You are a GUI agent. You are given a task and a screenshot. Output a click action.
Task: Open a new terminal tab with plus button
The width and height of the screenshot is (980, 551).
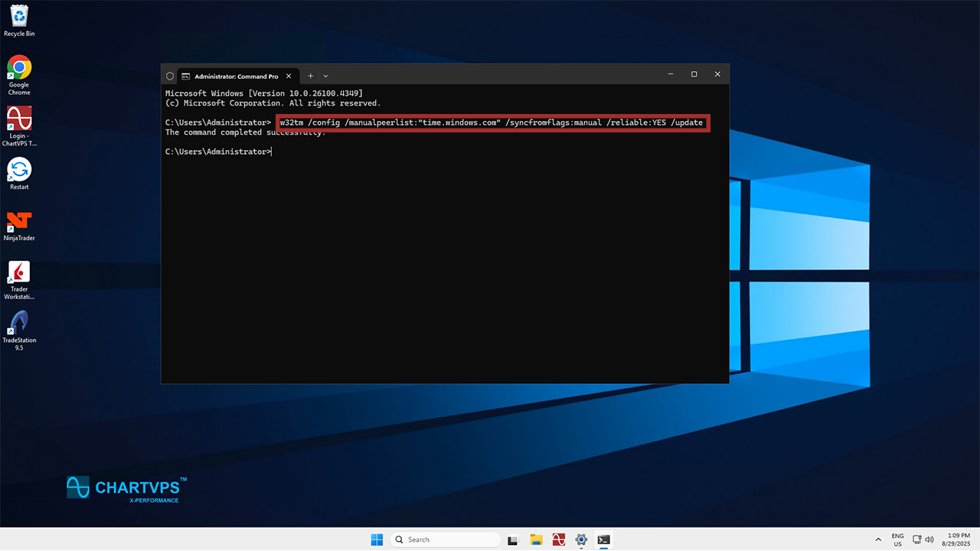(310, 76)
